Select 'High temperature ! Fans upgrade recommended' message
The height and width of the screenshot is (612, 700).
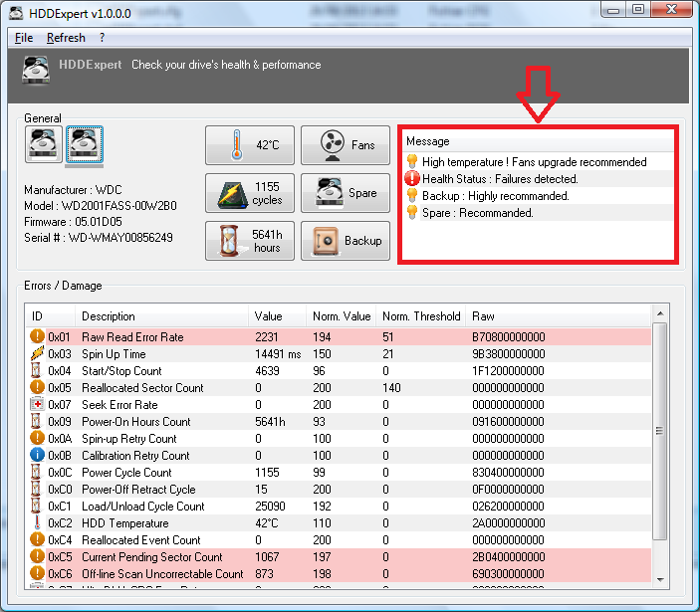(534, 162)
